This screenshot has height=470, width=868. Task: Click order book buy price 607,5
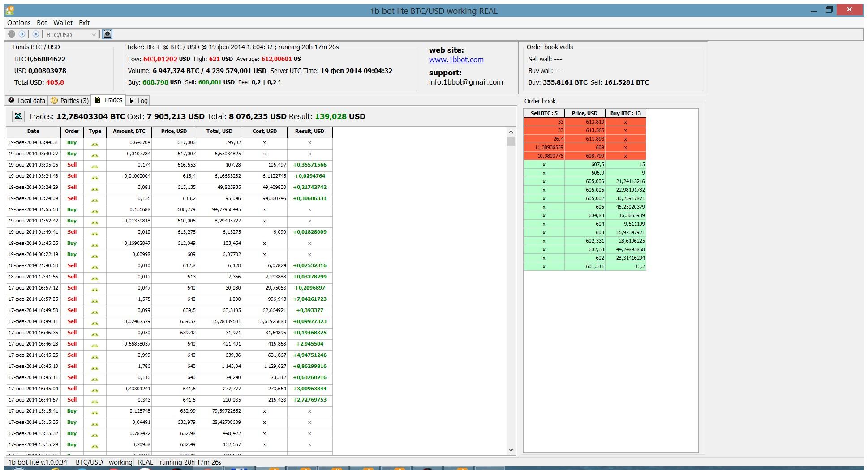point(597,164)
